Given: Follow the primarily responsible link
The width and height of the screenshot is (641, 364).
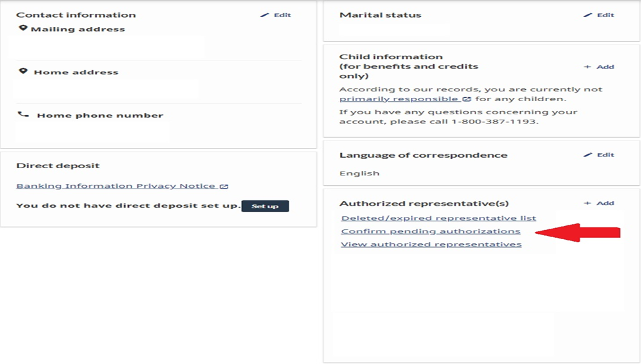Looking at the screenshot, I should 399,99.
